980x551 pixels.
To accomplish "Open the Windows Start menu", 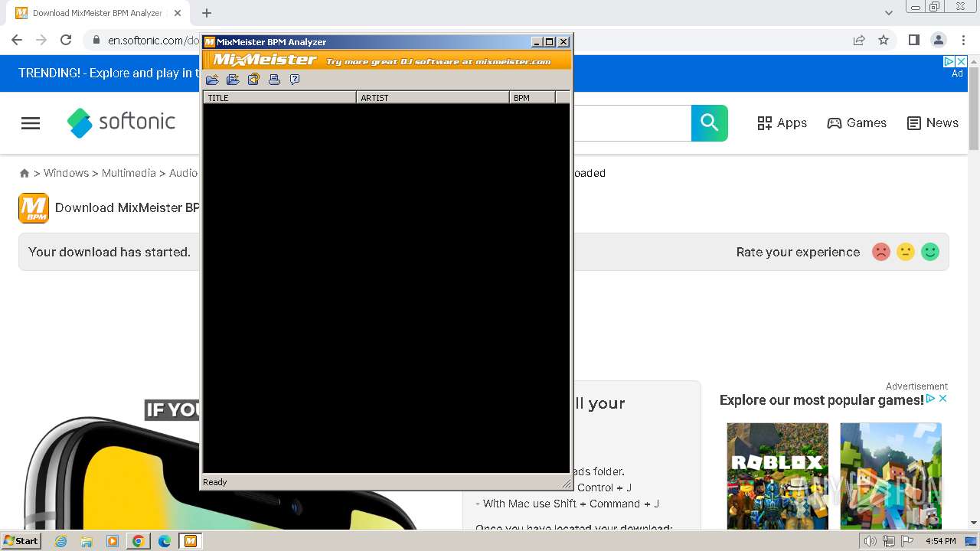I will click(x=21, y=541).
